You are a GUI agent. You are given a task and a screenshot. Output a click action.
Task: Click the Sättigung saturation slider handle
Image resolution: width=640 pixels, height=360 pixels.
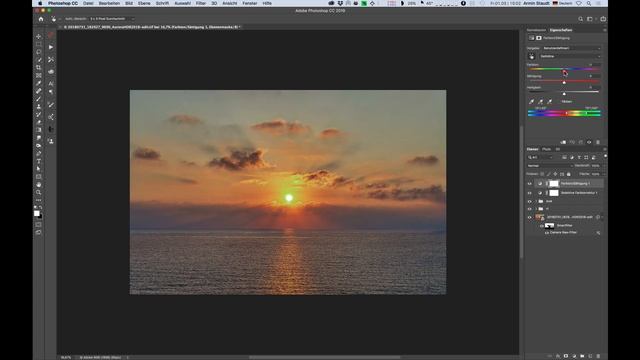coord(564,82)
